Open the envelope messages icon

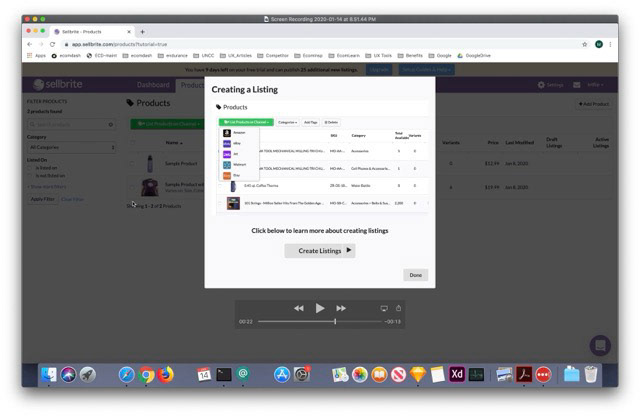(577, 85)
